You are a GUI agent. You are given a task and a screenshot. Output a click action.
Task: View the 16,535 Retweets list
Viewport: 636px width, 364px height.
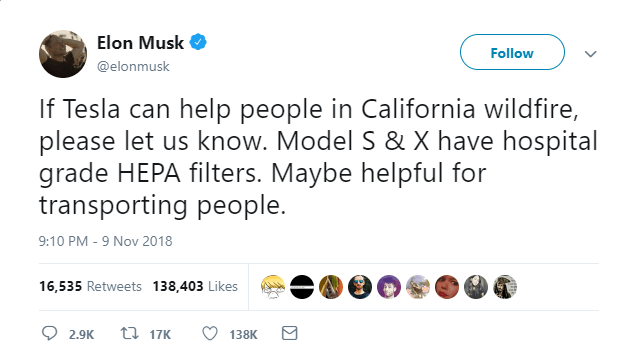(90, 286)
